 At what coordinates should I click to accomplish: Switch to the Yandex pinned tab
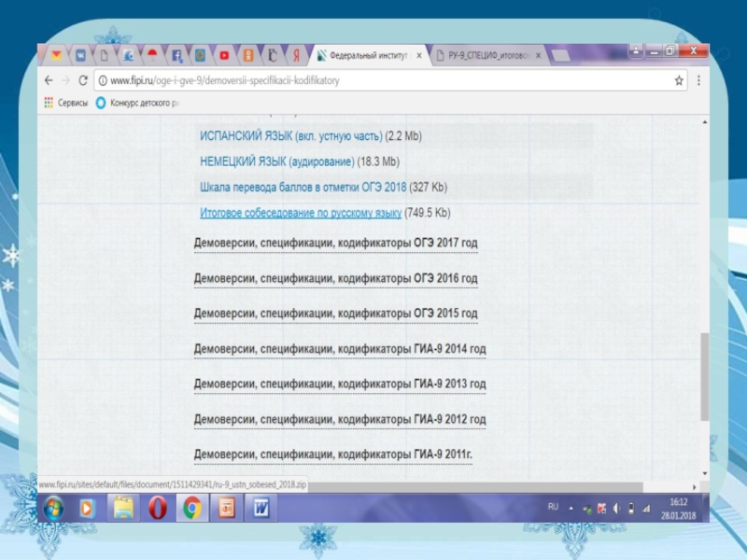pos(296,56)
